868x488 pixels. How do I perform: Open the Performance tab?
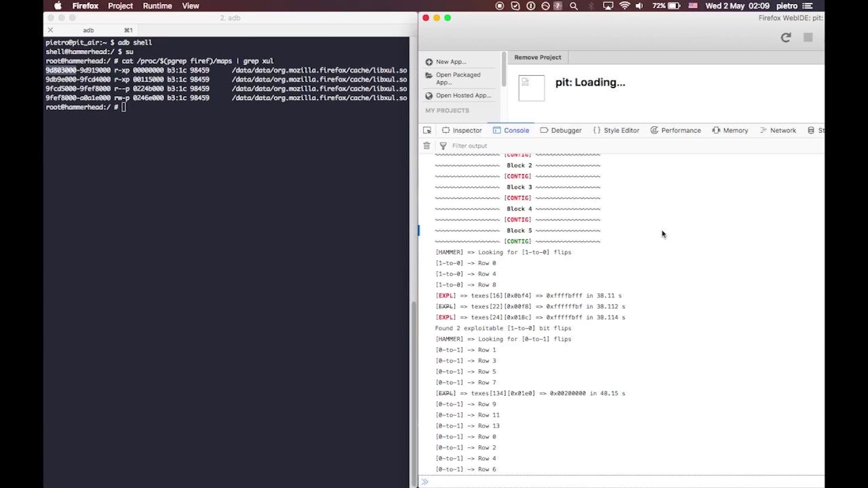point(675,130)
